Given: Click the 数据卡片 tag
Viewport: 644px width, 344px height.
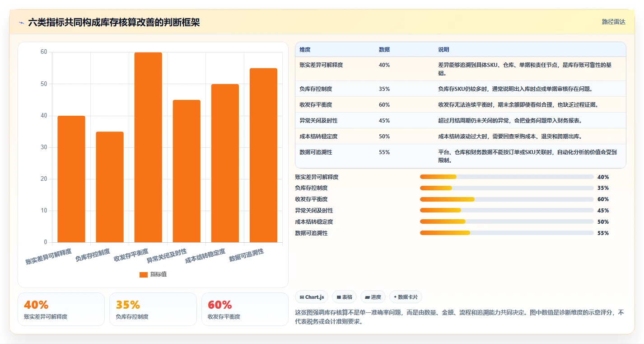Looking at the screenshot, I should coord(406,297).
